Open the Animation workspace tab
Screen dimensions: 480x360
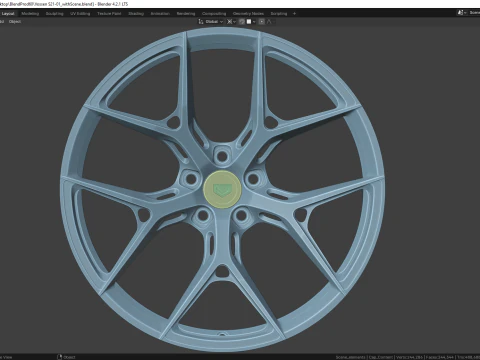tap(160, 14)
